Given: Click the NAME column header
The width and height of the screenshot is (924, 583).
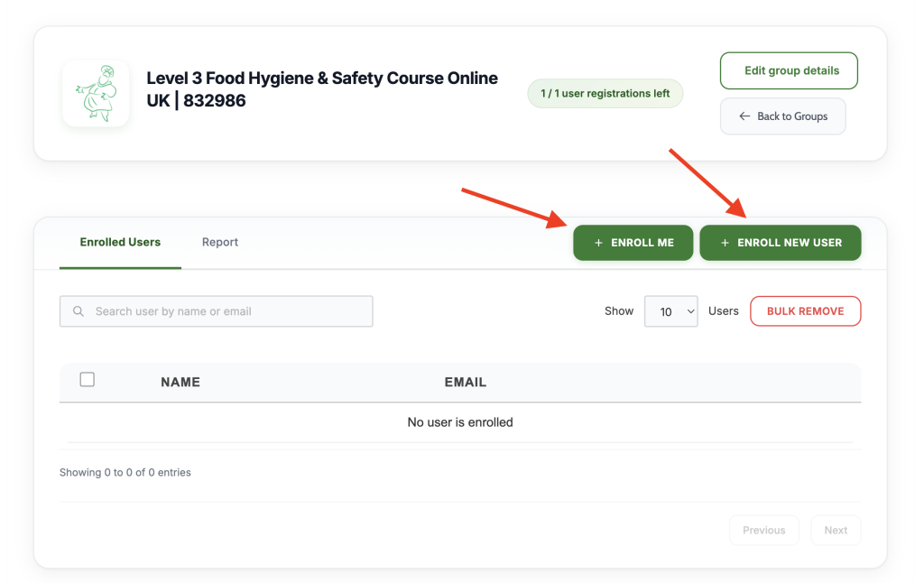Looking at the screenshot, I should [x=180, y=382].
